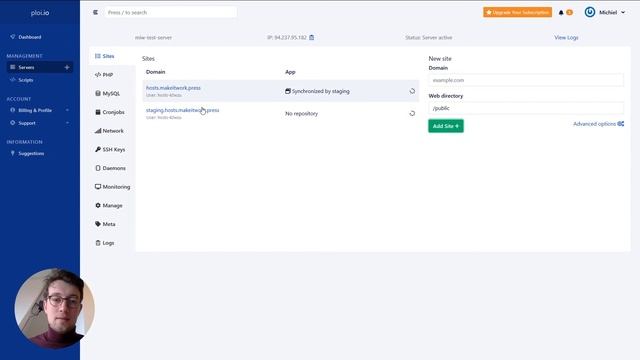The width and height of the screenshot is (640, 360).
Task: Click the user avatar icon
Action: coord(589,12)
